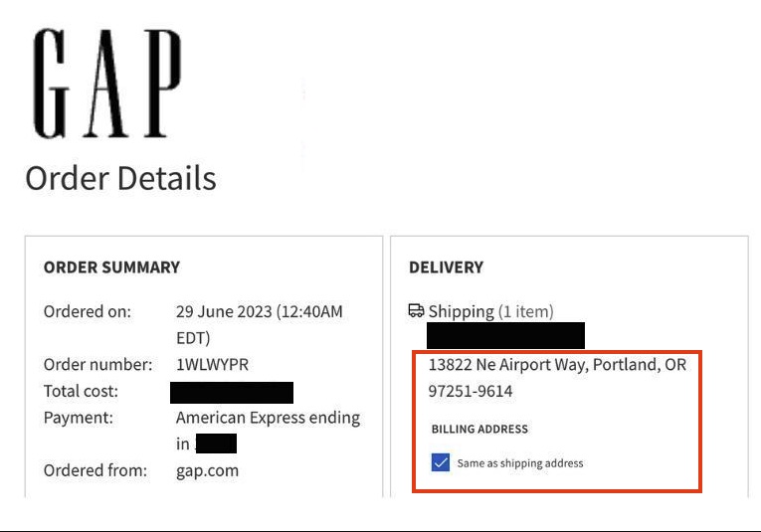Click the Order Details heading

point(120,178)
